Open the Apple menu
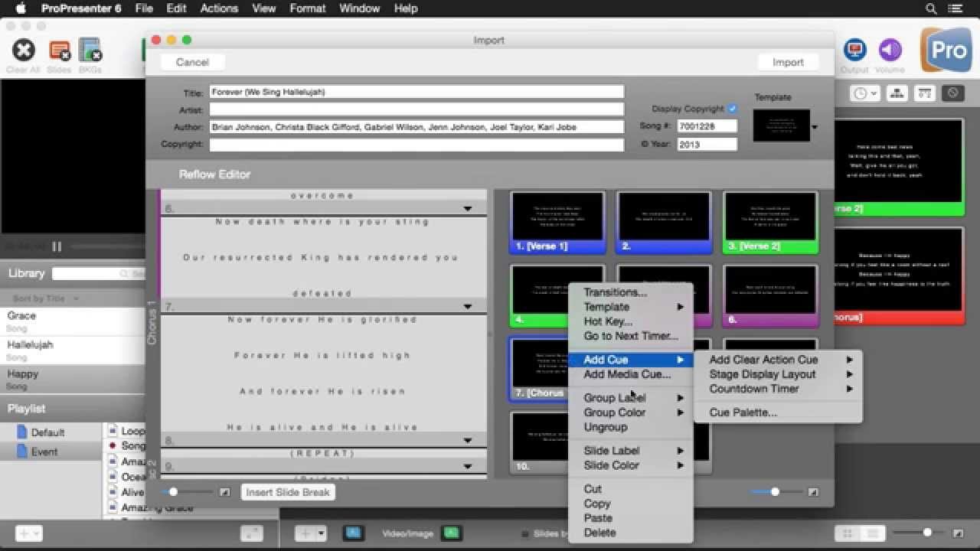Screen dimensions: 980x551 tap(21, 8)
